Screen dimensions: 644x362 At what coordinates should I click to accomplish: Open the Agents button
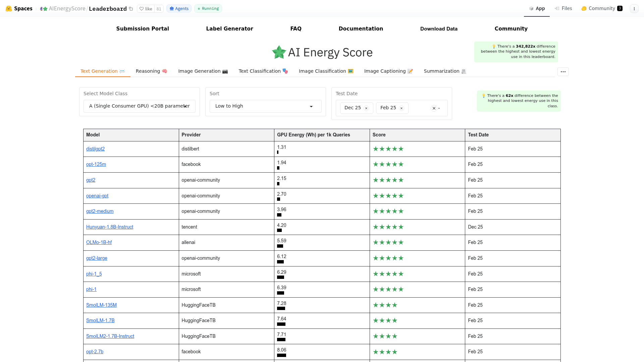click(179, 9)
